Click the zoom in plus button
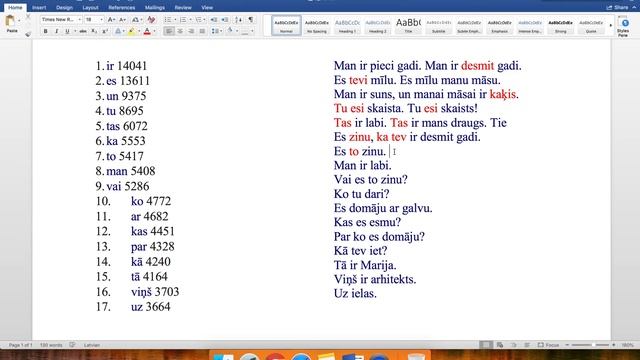The height and width of the screenshot is (360, 640). tap(613, 345)
